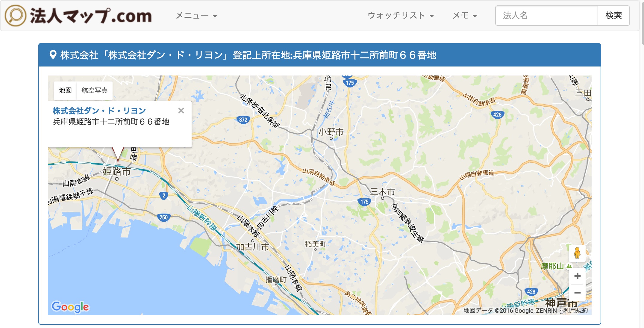The height and width of the screenshot is (328, 644).
Task: Click the 姫路市 city label
Action: (x=117, y=172)
